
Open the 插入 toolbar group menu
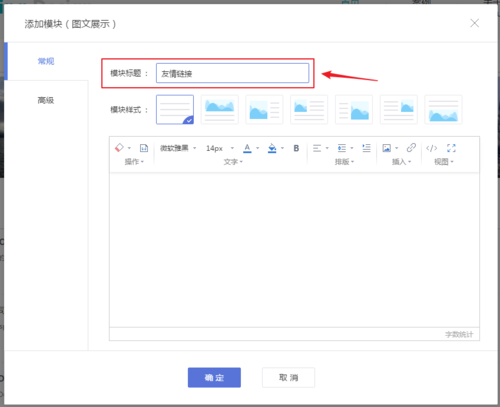coord(401,162)
